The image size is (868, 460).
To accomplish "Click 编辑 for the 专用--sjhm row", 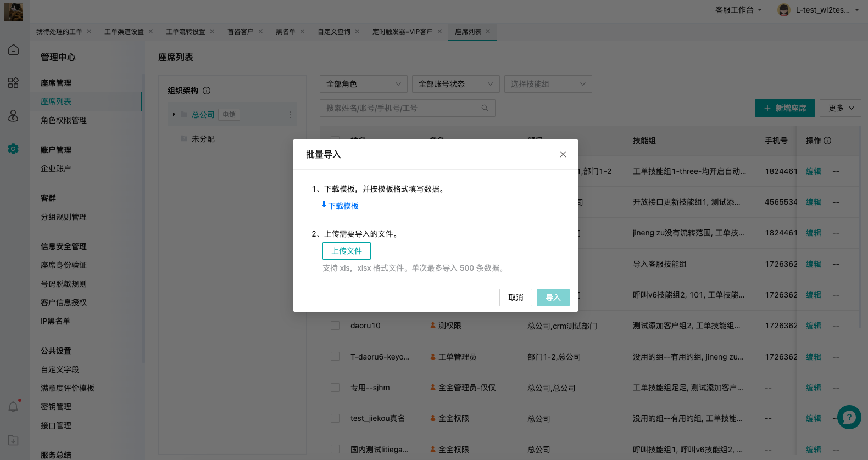I will pos(814,388).
